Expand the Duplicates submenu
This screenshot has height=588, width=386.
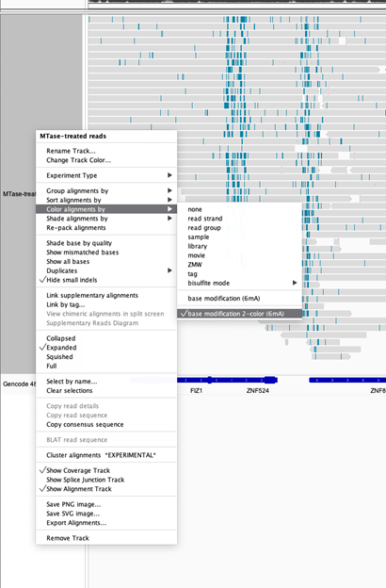[106, 270]
